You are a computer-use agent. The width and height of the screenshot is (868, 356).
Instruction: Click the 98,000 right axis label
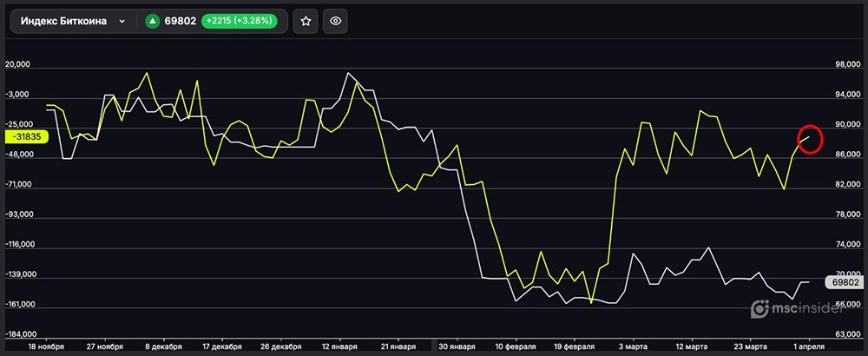[x=846, y=66]
